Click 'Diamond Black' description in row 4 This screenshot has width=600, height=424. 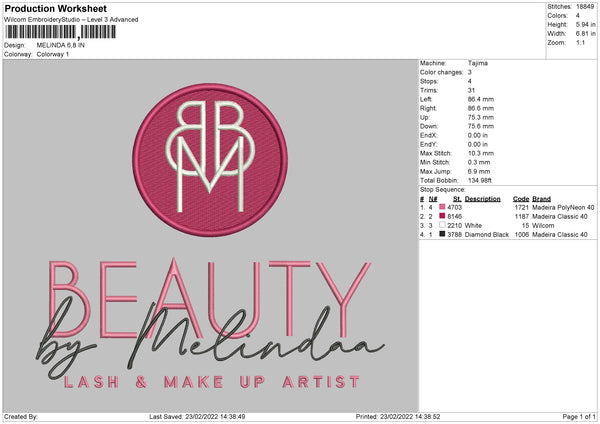pyautogui.click(x=487, y=235)
